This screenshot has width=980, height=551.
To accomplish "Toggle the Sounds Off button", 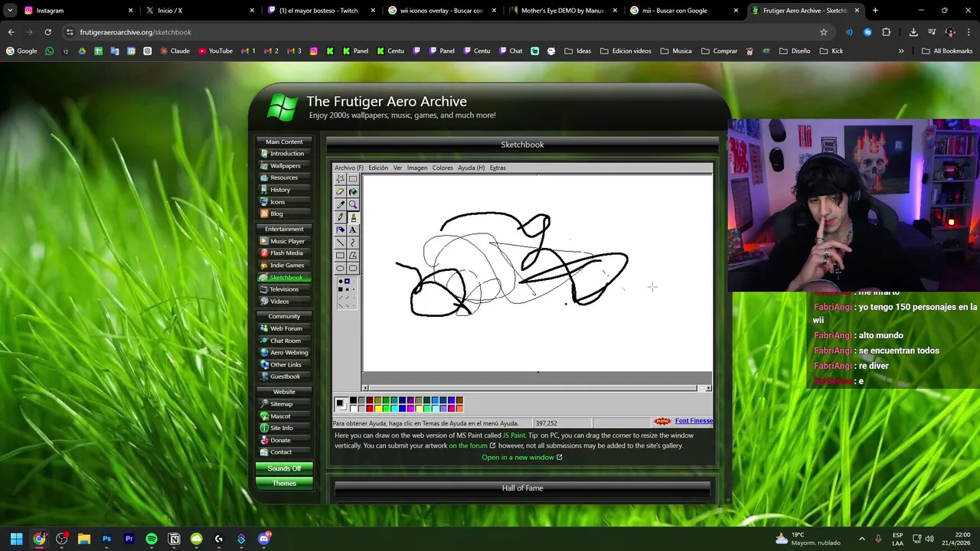I will pos(284,468).
